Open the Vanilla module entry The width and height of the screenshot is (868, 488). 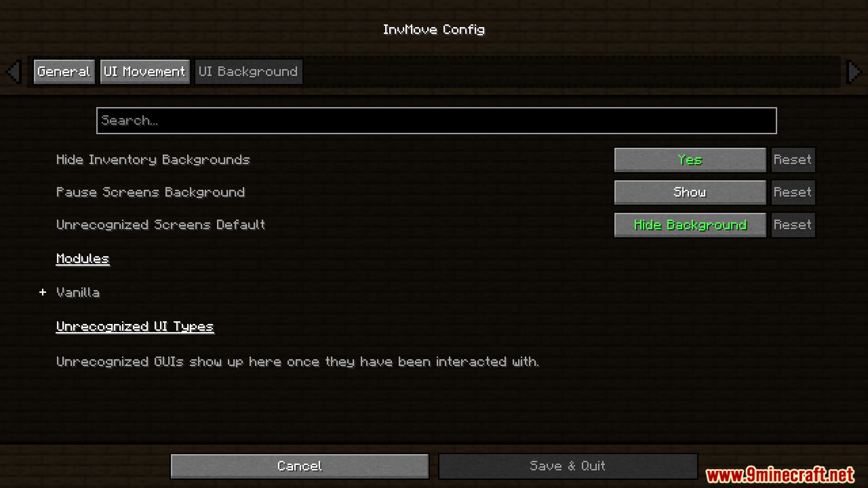coord(78,293)
